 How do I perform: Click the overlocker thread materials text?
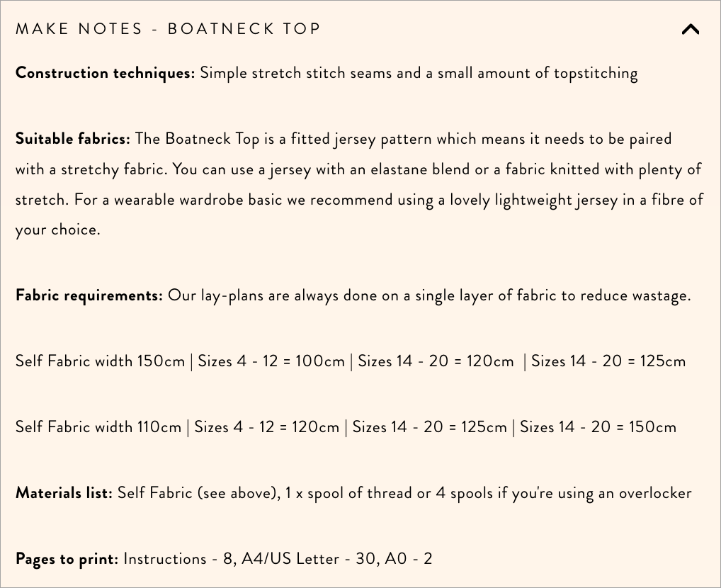[x=404, y=492]
